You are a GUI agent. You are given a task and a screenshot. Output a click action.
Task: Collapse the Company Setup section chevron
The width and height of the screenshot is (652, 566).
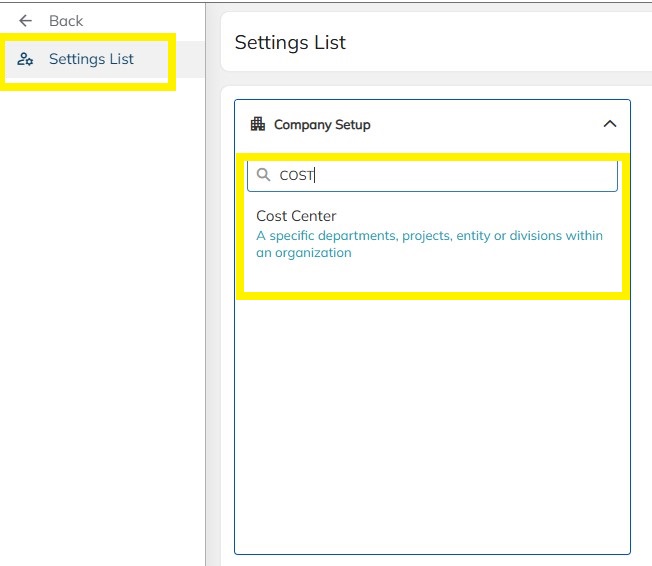click(610, 124)
